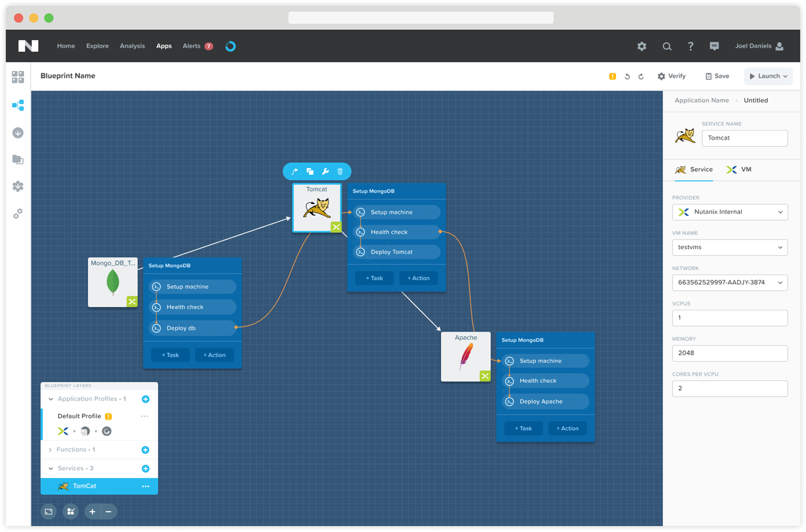Add an Action to Tomcat's panel

[x=419, y=278]
